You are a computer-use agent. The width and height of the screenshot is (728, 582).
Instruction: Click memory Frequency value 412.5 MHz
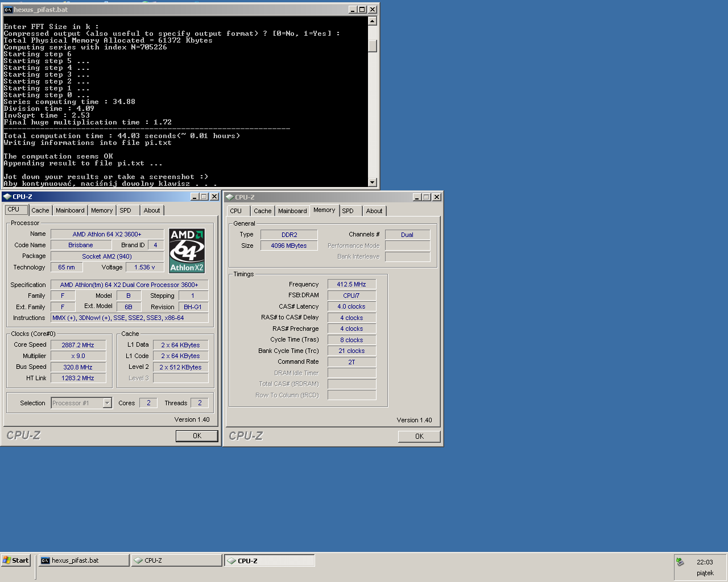point(351,284)
